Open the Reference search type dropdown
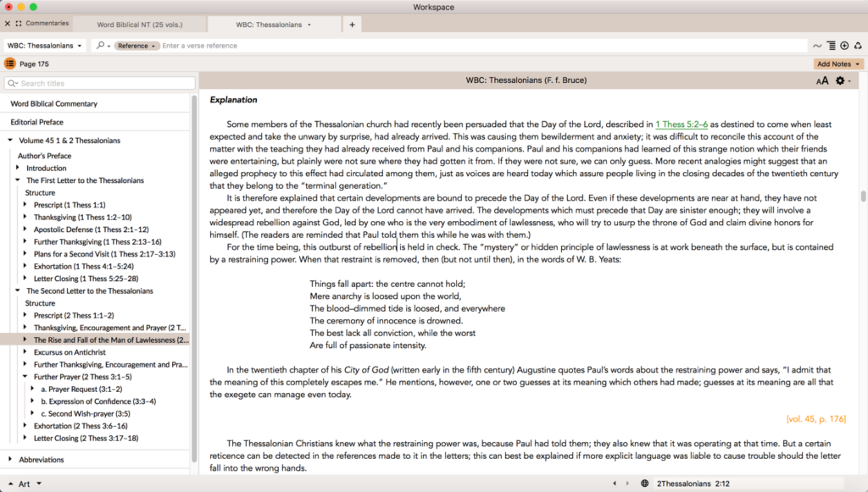This screenshot has width=868, height=492. [x=136, y=46]
